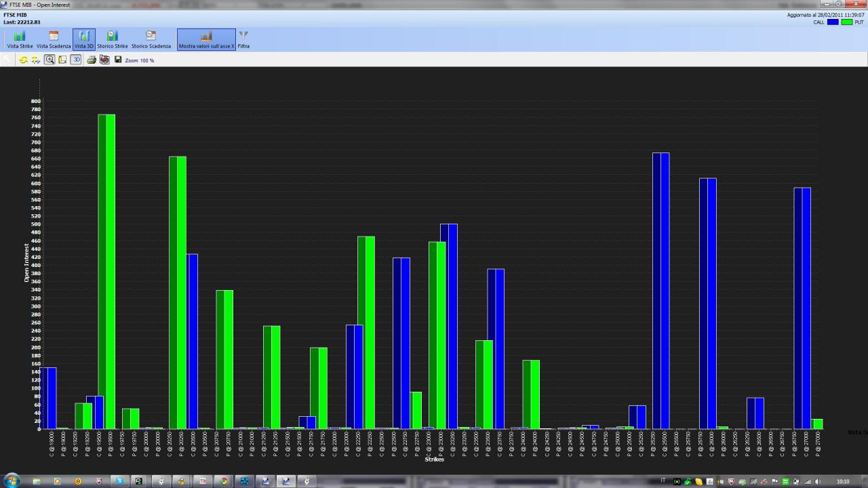
Task: Switch to Vista Scadenza view
Action: tap(54, 39)
